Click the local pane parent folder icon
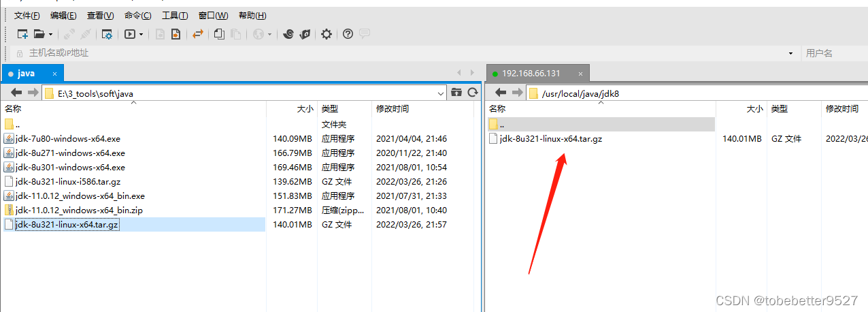This screenshot has height=312, width=868. (456, 93)
